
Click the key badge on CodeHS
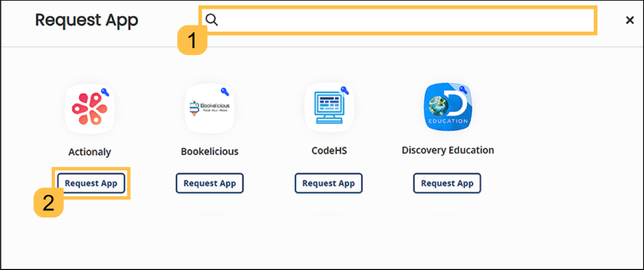pyautogui.click(x=344, y=90)
